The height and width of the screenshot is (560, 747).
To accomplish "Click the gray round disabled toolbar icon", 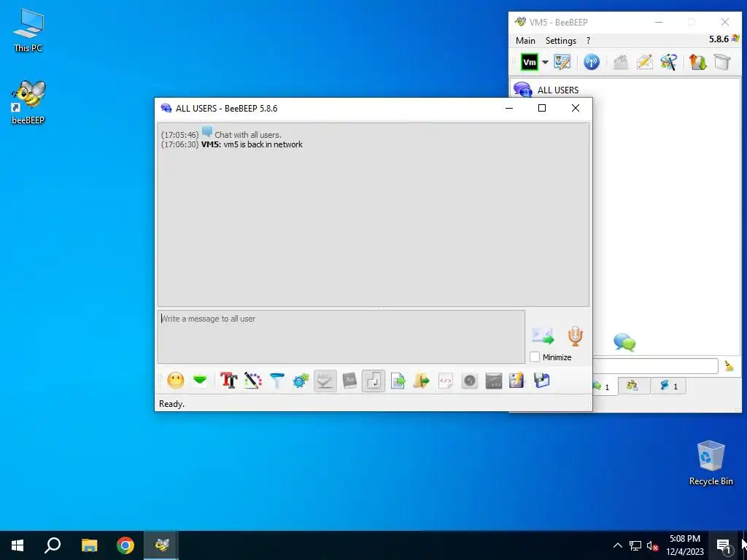I will tap(469, 381).
